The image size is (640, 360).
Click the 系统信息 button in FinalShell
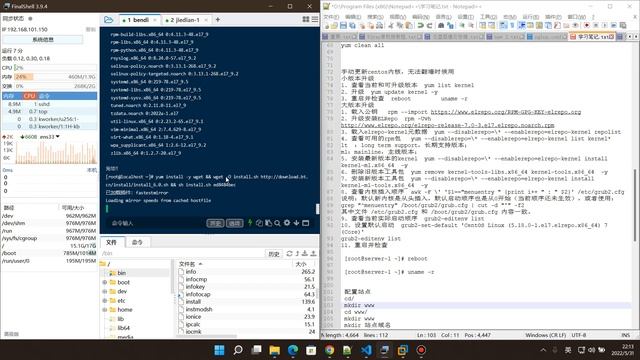[43, 40]
